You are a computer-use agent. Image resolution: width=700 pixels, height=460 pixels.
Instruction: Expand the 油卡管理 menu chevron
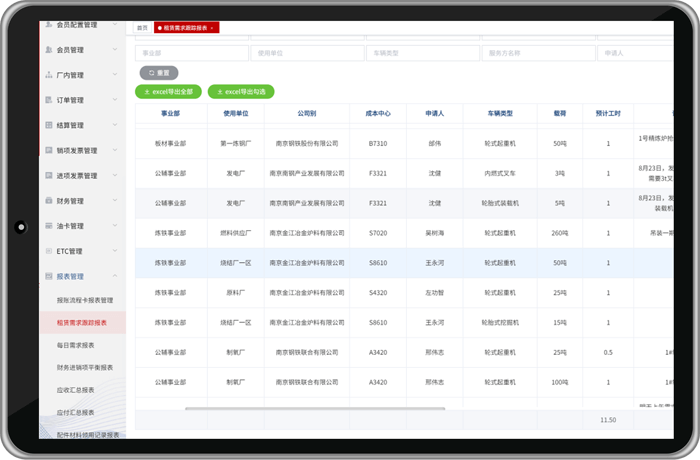(x=115, y=226)
